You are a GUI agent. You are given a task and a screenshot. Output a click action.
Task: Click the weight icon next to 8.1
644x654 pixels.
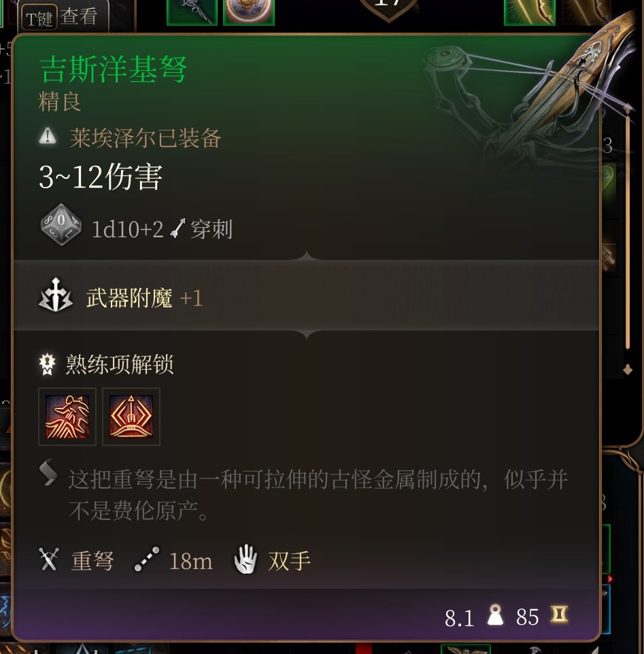495,615
